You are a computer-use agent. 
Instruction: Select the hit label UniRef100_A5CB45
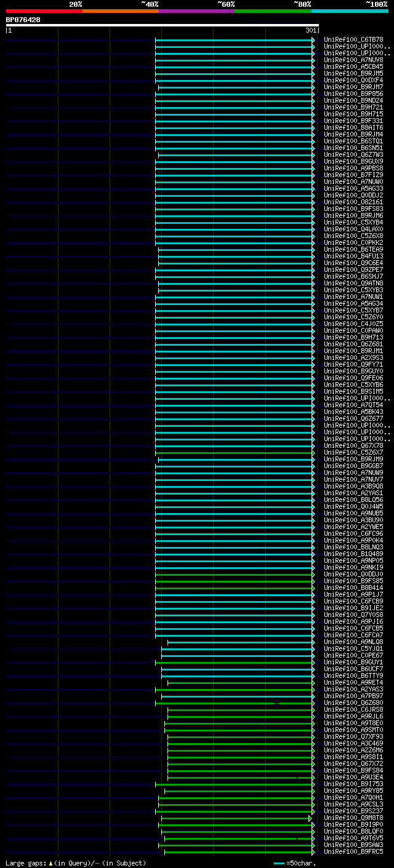pos(353,67)
